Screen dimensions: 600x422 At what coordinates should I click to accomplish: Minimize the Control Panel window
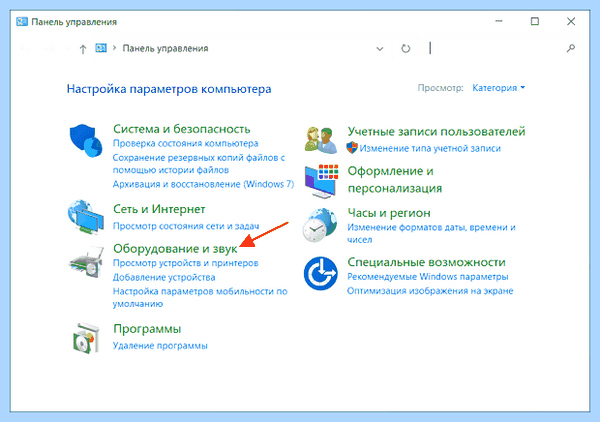point(499,21)
